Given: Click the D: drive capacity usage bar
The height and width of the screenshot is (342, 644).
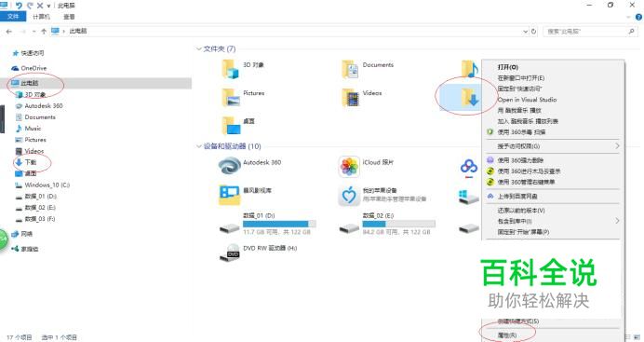Looking at the screenshot, I should [279, 224].
